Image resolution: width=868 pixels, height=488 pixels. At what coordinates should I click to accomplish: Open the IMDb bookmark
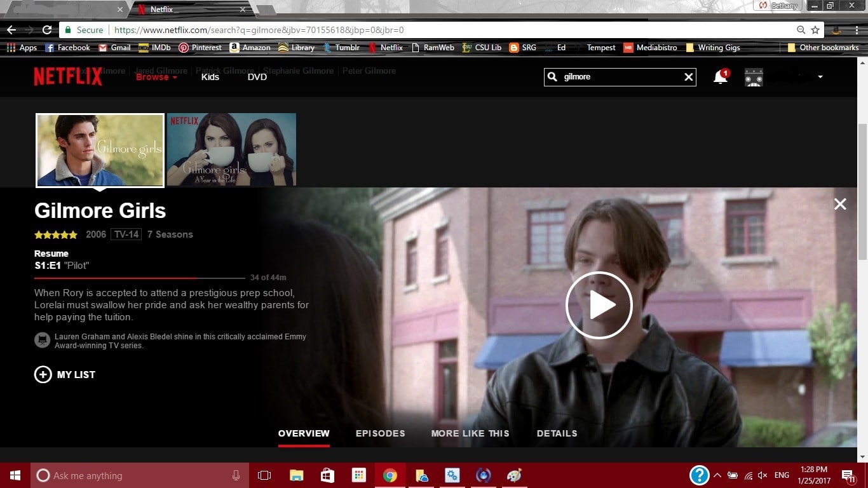click(154, 48)
